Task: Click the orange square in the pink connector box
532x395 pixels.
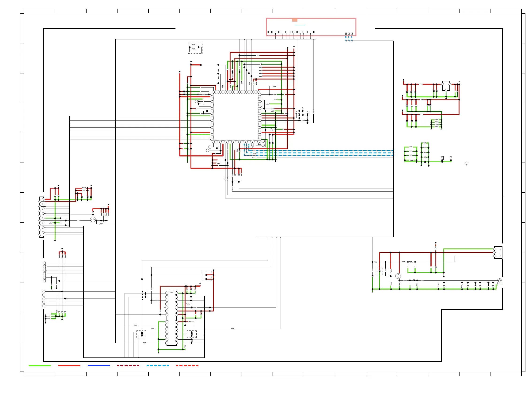Action: pos(295,20)
